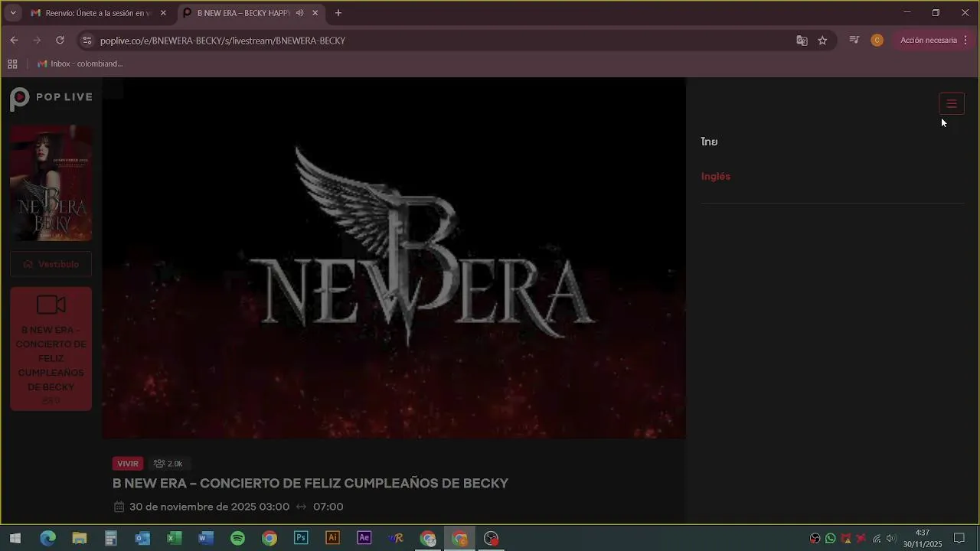Open the Chrome profile avatar
The image size is (980, 551).
tap(877, 41)
